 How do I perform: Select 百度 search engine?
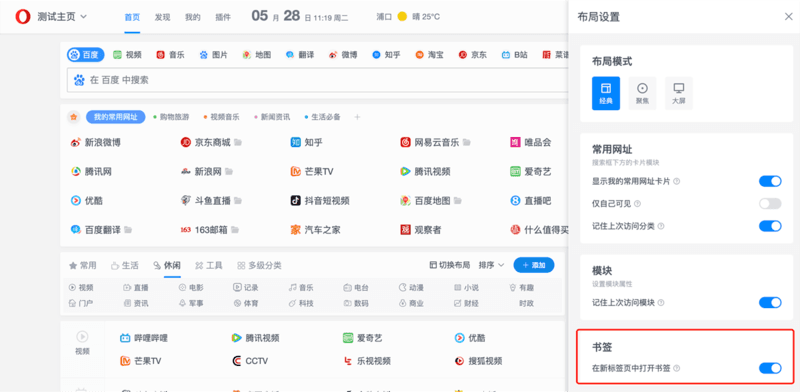(x=86, y=55)
